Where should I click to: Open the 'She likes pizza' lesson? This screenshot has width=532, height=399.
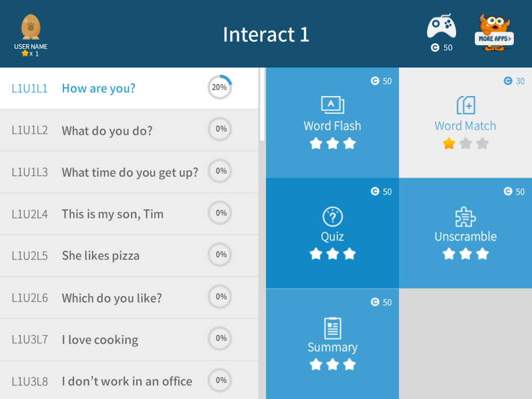click(x=100, y=256)
